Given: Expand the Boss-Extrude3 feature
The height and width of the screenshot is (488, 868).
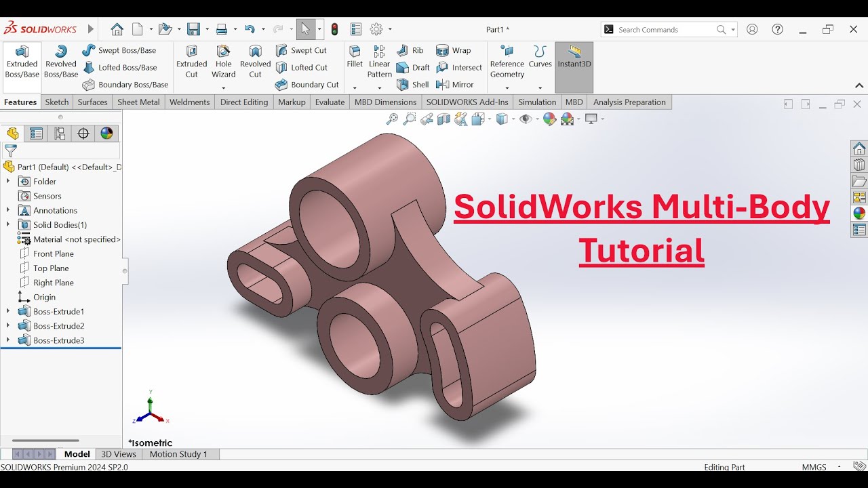Looking at the screenshot, I should coord(8,340).
